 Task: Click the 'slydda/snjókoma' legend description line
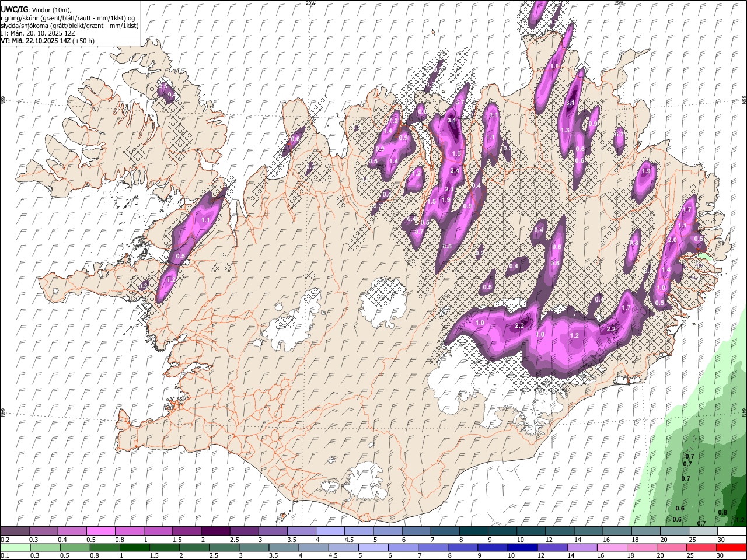click(69, 26)
